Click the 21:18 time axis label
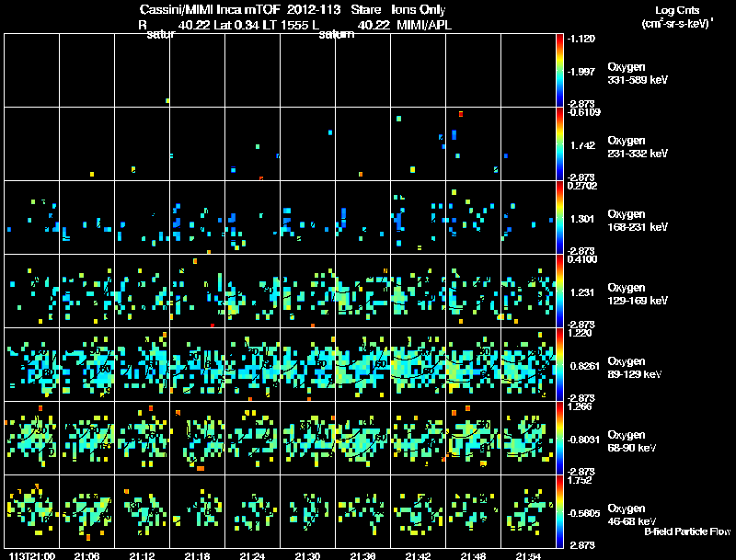Image resolution: width=736 pixels, height=560 pixels. 197,556
